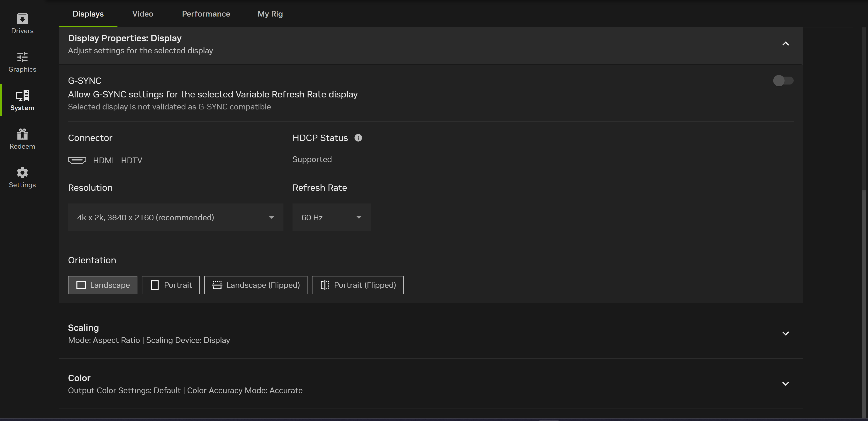Select Landscape orientation
The height and width of the screenshot is (421, 868).
(x=102, y=285)
